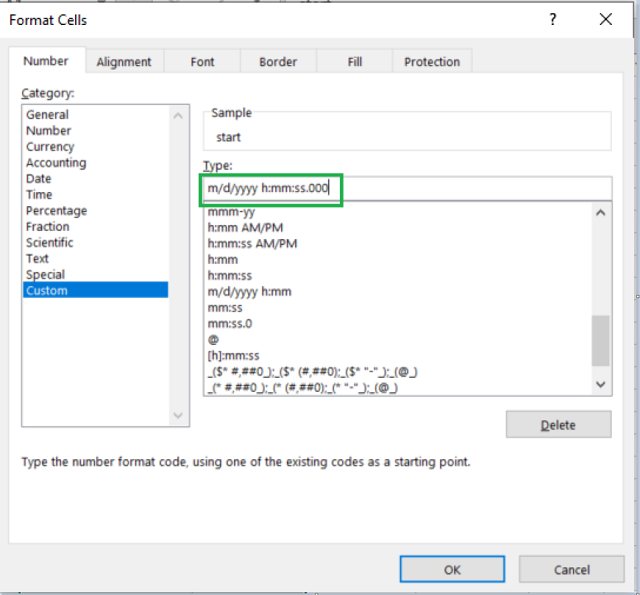Choose Accounting category
The image size is (640, 595).
coord(96,163)
